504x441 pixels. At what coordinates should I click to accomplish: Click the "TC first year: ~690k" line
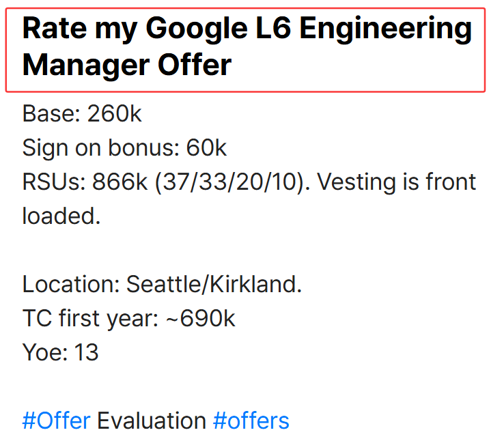pos(128,318)
